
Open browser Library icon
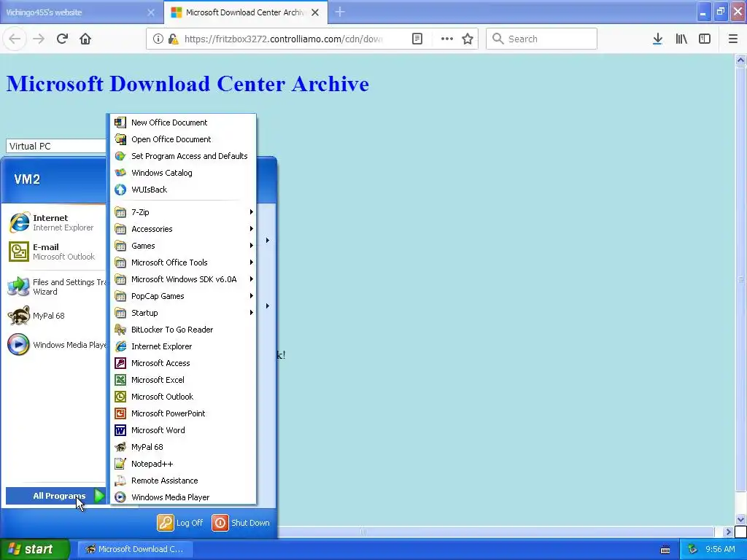pyautogui.click(x=681, y=39)
